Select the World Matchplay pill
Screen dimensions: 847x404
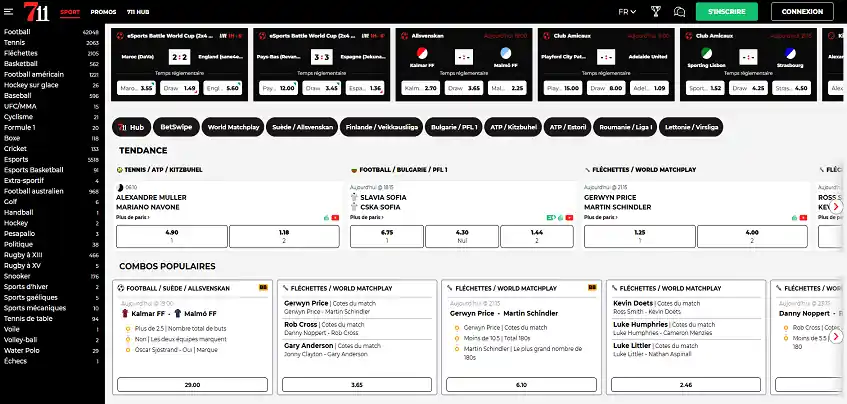(233, 127)
